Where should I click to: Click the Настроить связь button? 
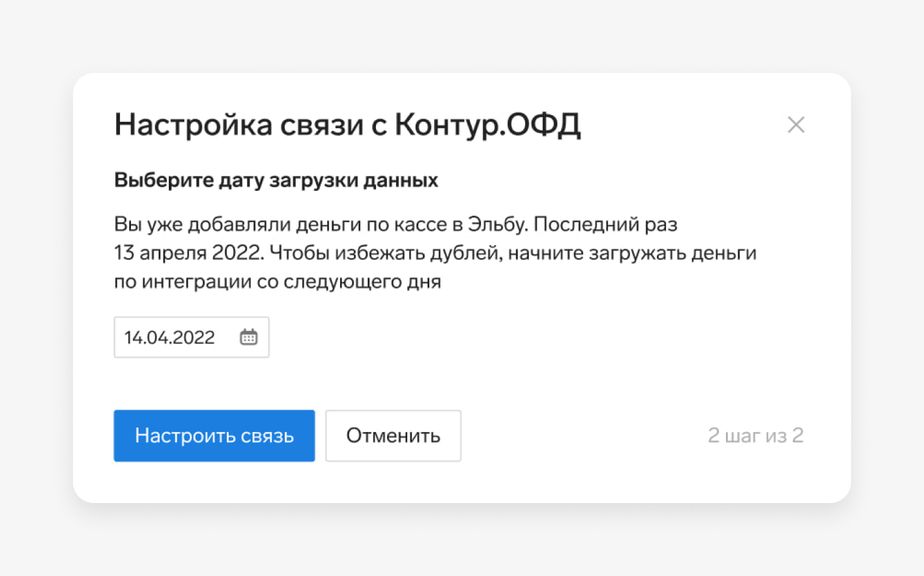tap(214, 436)
